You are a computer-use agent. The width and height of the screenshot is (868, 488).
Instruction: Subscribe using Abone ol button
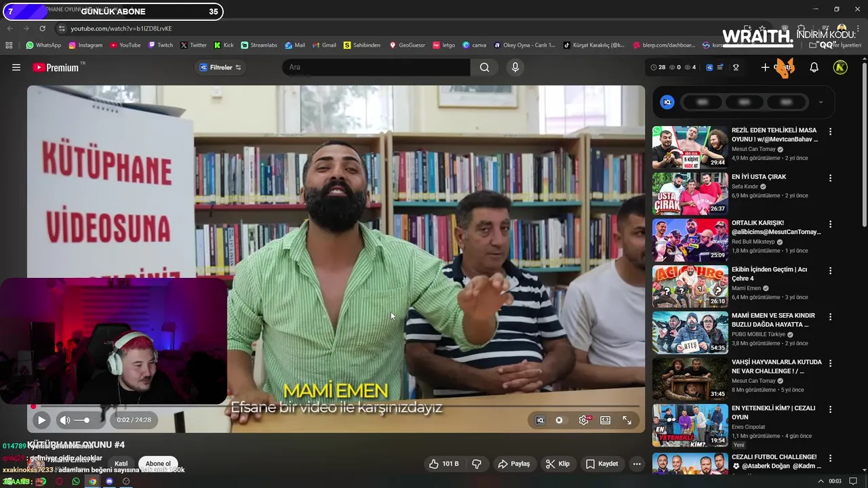click(x=158, y=464)
